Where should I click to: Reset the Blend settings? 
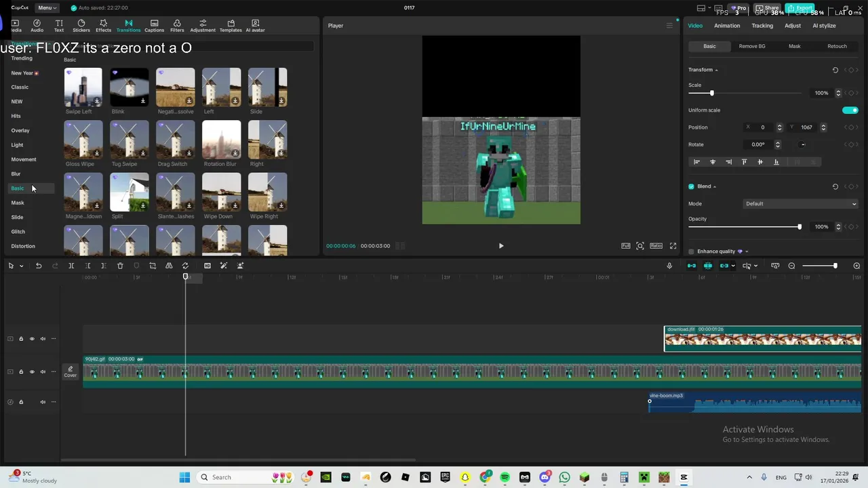835,186
